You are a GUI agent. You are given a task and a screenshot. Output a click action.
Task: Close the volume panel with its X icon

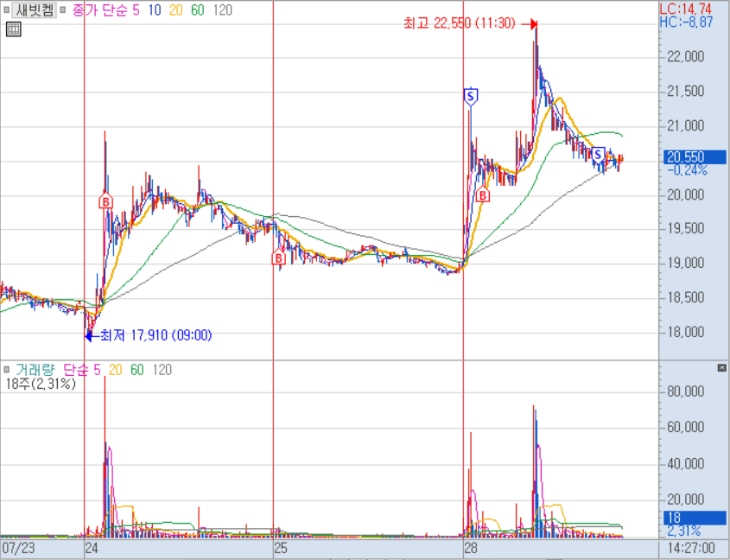click(722, 368)
